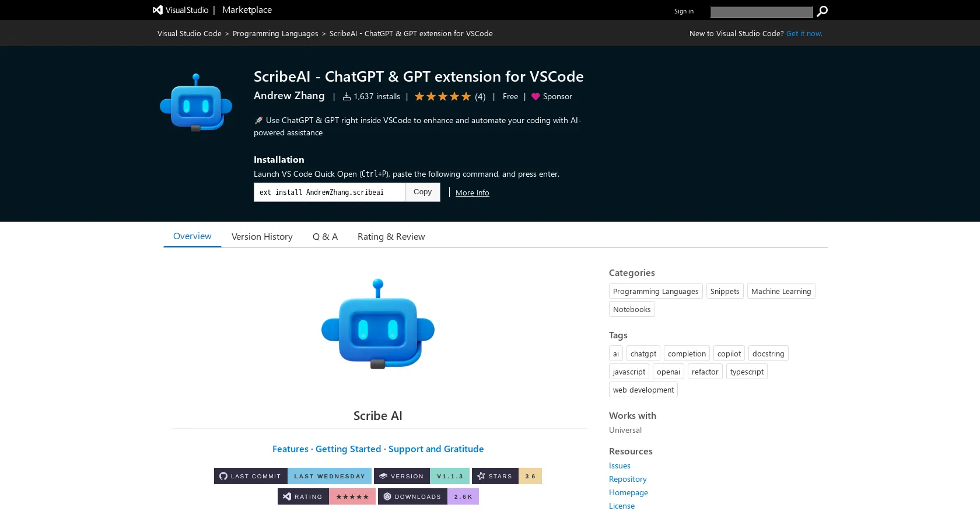Viewport: 980px width, 511px height.
Task: Open the Q & A tab
Action: tap(325, 236)
